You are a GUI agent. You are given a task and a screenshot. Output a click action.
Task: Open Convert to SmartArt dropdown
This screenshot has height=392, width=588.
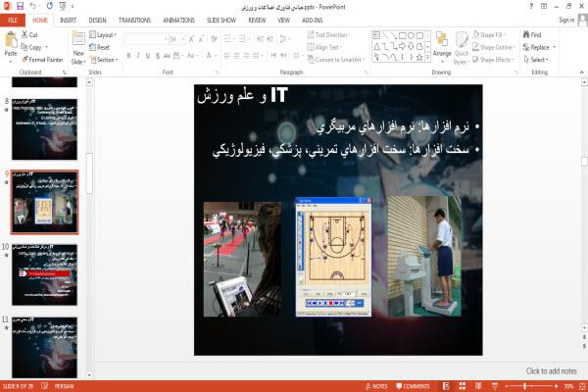[x=336, y=60]
